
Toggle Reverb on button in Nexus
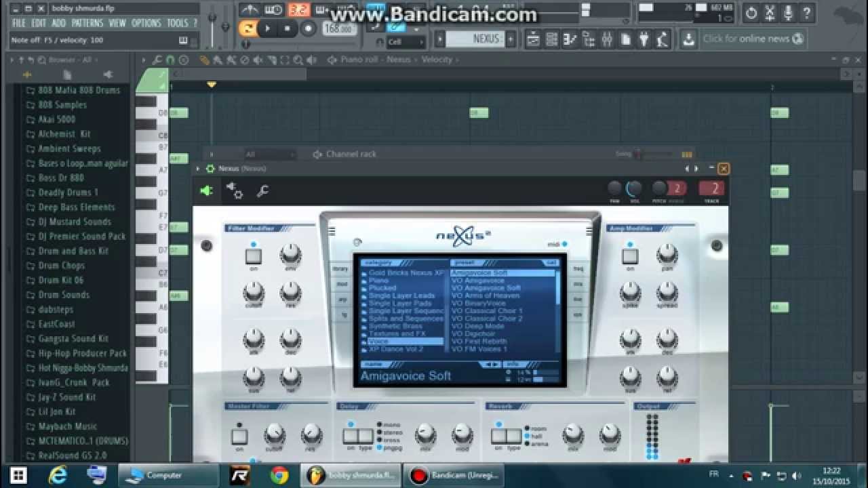click(x=498, y=436)
